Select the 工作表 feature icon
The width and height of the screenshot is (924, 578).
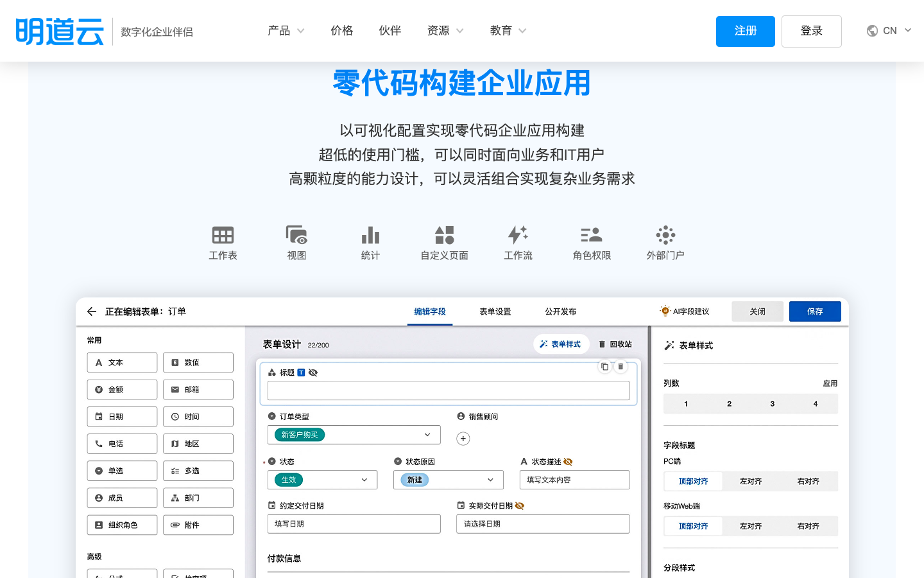tap(222, 235)
